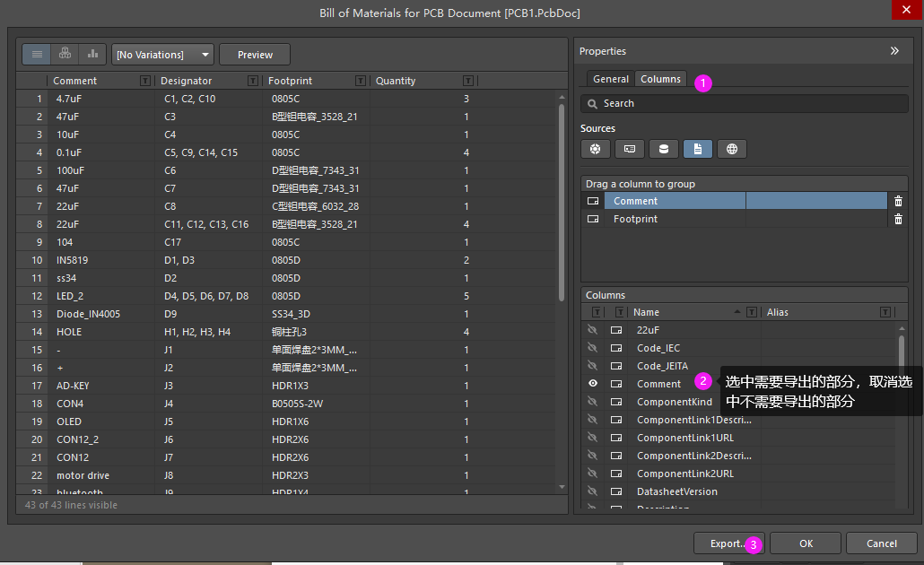Select the OLED row

click(286, 422)
